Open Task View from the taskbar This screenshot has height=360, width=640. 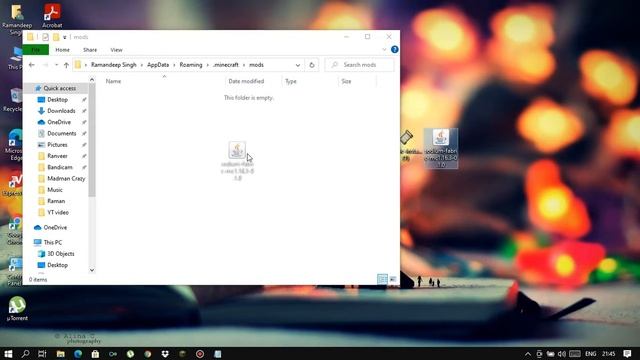pyautogui.click(x=42, y=354)
